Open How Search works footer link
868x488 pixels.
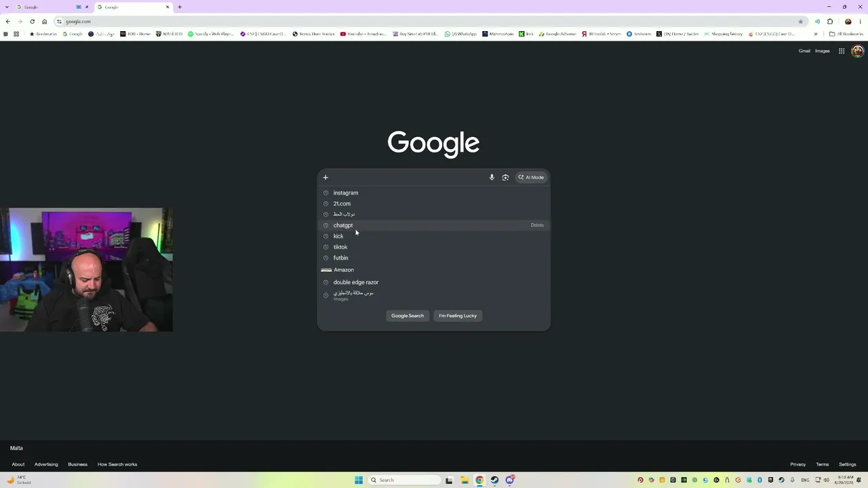117,464
